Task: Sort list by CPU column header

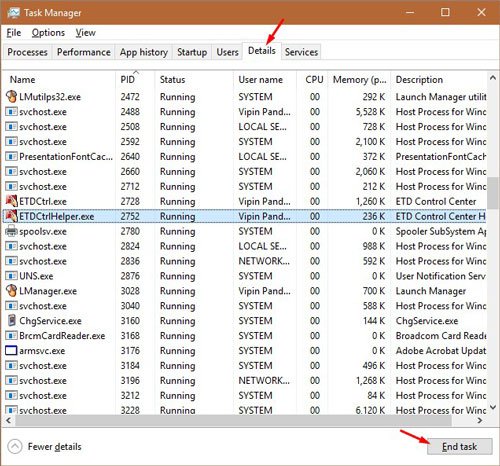Action: tap(313, 79)
